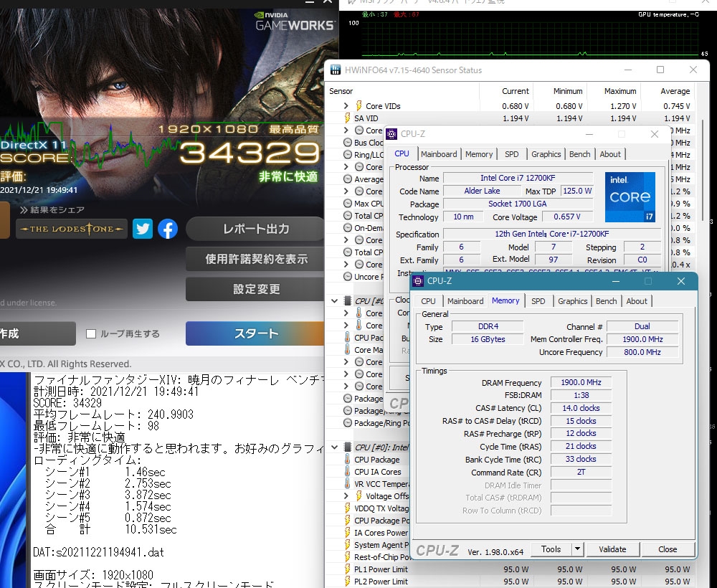This screenshot has height=588, width=717.
Task: Click HWiNFO Maximum column header
Action: (x=619, y=91)
